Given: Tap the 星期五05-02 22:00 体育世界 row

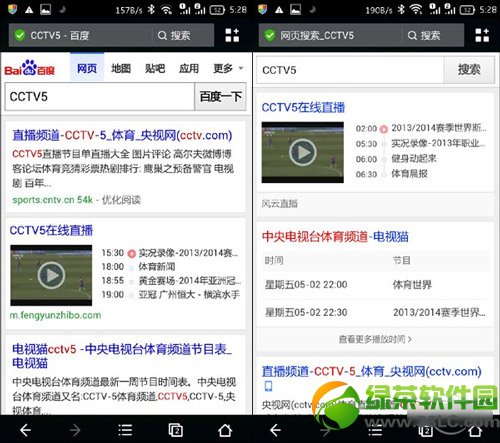Looking at the screenshot, I should pyautogui.click(x=375, y=285).
